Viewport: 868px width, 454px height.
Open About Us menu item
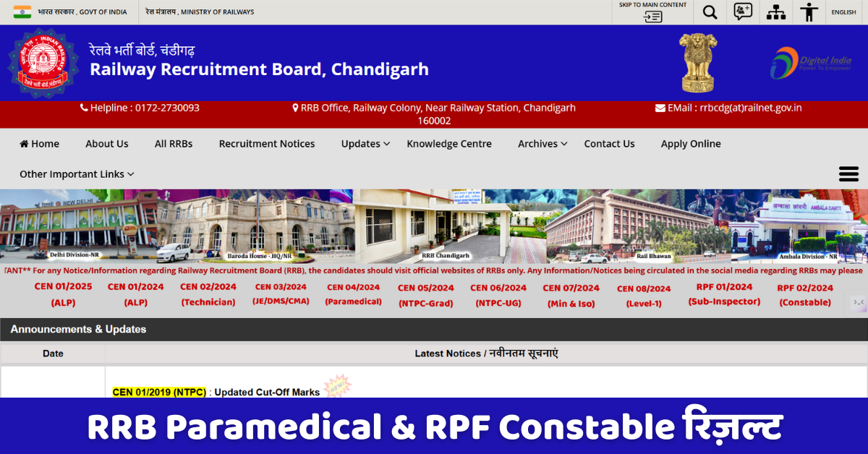(x=107, y=144)
